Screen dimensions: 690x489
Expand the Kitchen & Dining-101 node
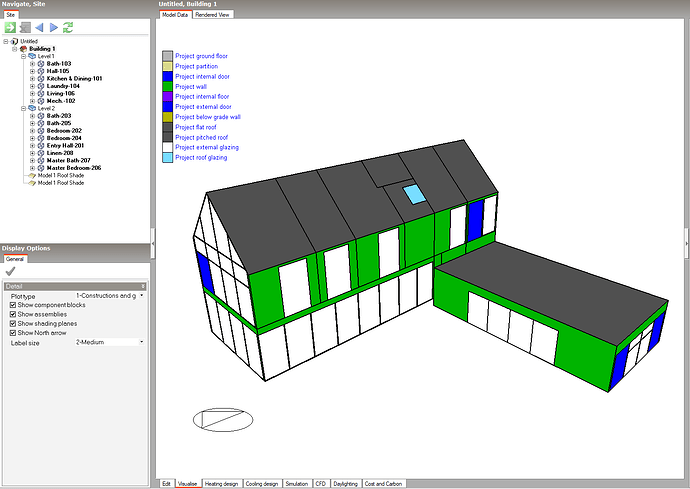click(32, 79)
